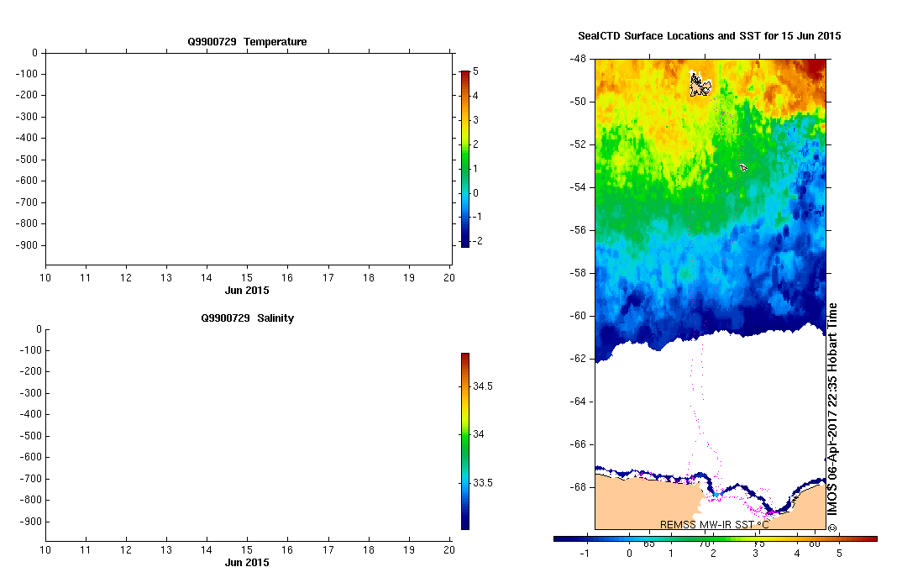Click 'Jun 2015' label under the Salinity plot
The width and height of the screenshot is (923, 588).
(x=247, y=563)
